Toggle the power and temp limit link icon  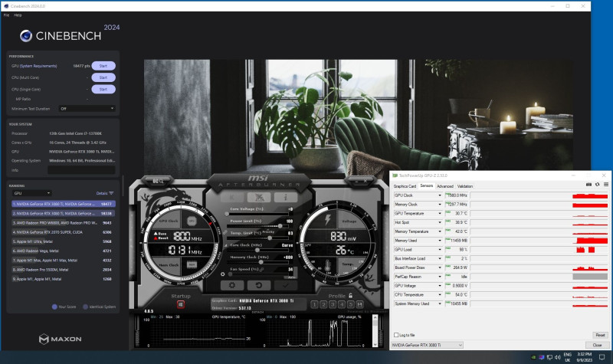coord(225,232)
